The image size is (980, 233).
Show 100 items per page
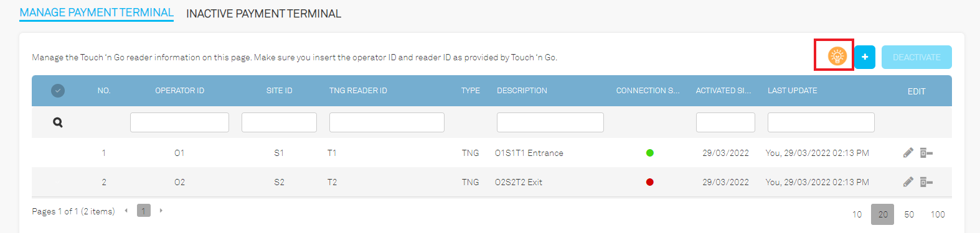(x=938, y=214)
